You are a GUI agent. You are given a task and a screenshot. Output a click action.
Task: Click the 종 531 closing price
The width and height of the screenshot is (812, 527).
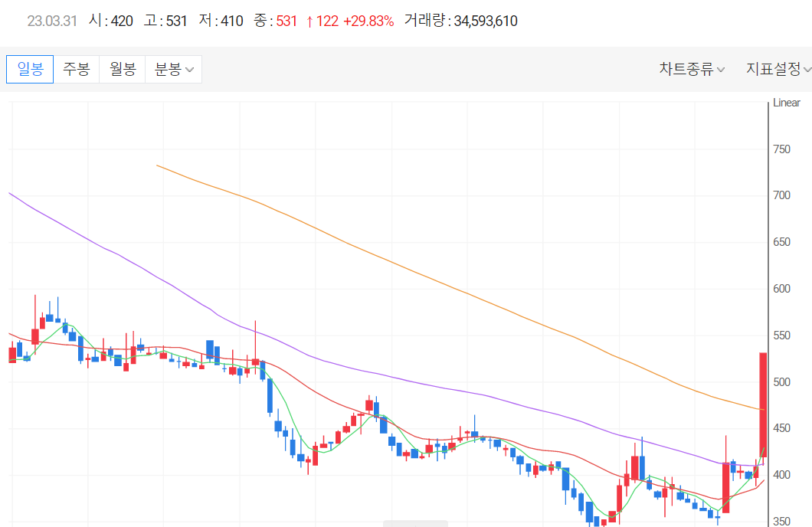[x=276, y=21]
